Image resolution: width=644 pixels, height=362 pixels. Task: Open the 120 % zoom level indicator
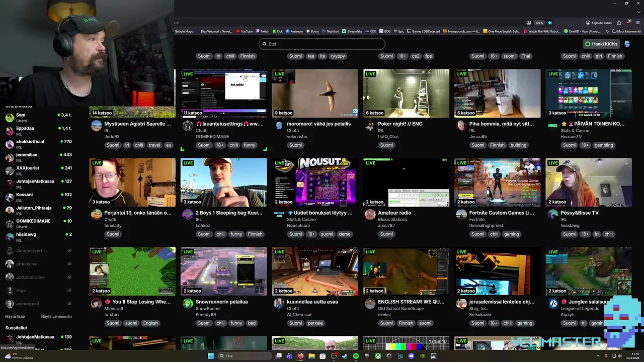pos(539,23)
